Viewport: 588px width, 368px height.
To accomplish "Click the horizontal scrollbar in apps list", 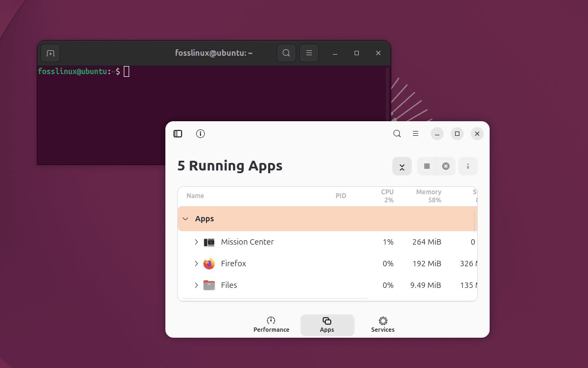I will (275, 299).
